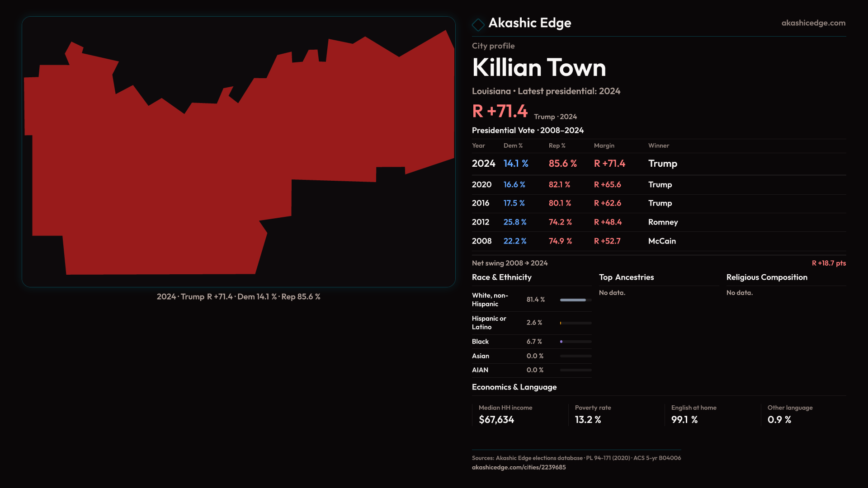868x488 pixels.
Task: Click the R +18.7 pts net swing value
Action: [828, 263]
